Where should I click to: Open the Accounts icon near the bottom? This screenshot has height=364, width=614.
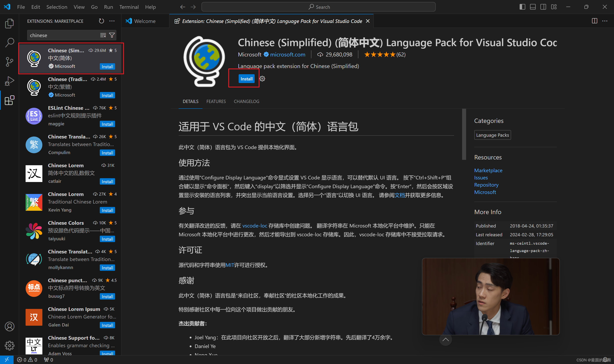click(x=9, y=326)
